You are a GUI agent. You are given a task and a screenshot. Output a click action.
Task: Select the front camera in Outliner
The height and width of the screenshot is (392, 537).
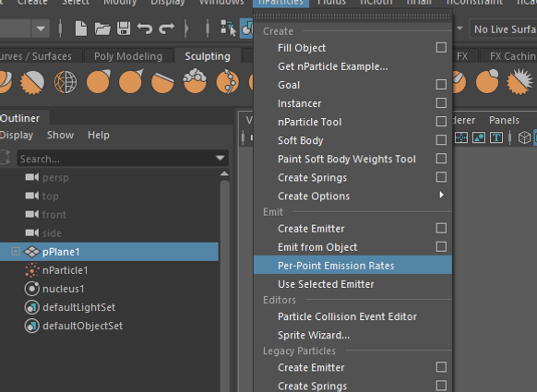tap(54, 215)
